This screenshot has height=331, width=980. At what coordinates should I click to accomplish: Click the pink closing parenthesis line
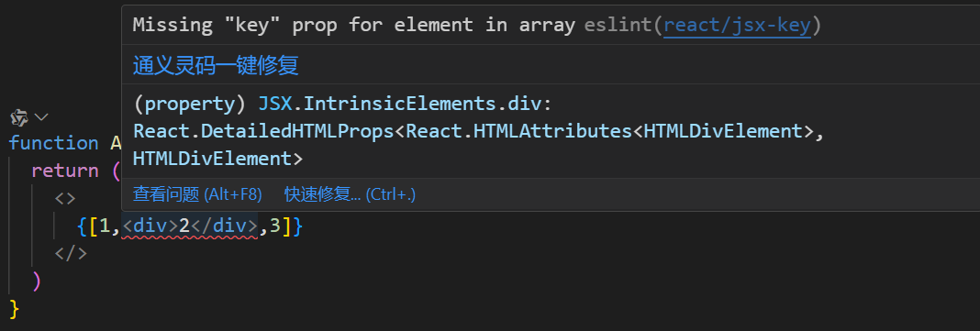[37, 281]
